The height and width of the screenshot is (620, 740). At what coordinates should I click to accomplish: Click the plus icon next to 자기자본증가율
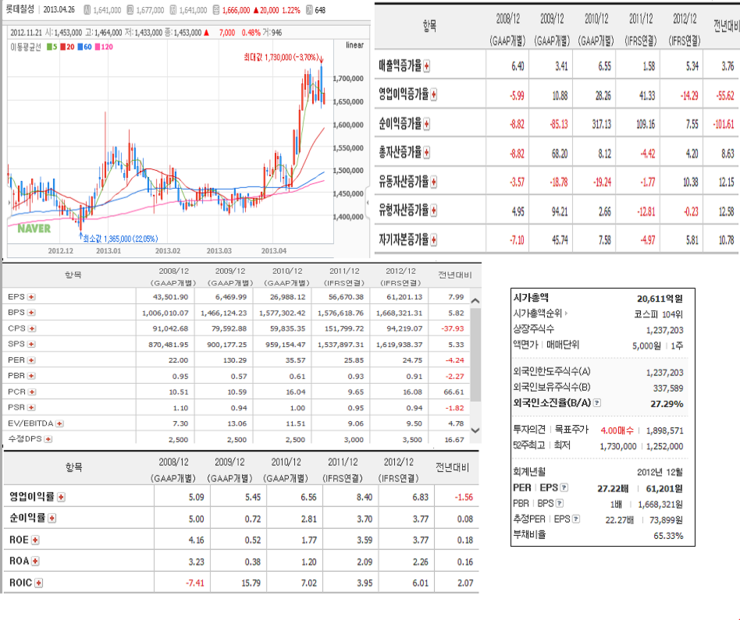pos(434,240)
